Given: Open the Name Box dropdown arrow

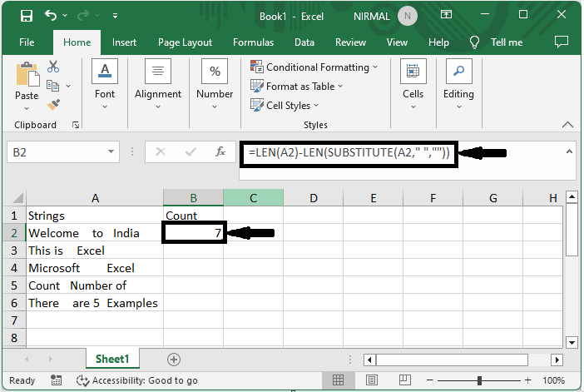Looking at the screenshot, I should point(112,152).
